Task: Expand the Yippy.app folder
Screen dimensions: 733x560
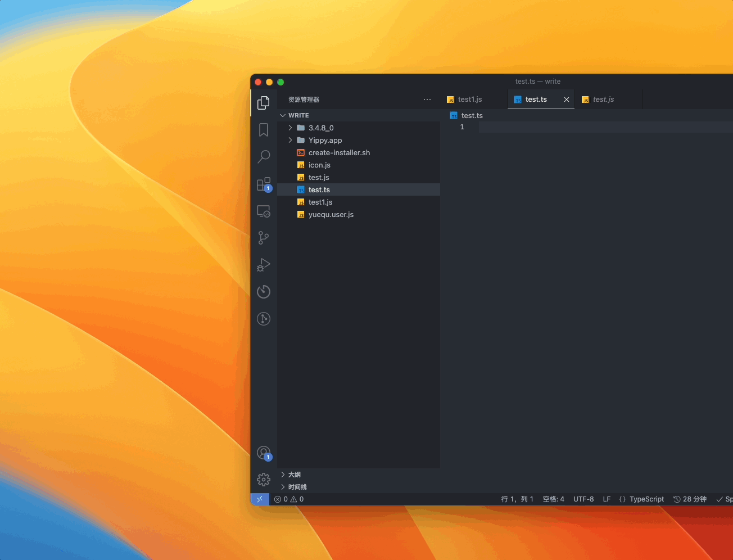Action: [x=359, y=140]
